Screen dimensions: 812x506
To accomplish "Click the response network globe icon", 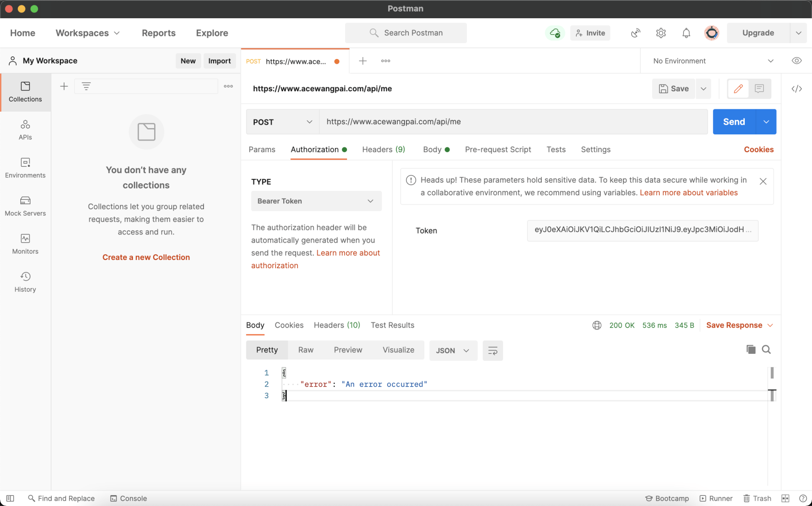I will [x=597, y=325].
